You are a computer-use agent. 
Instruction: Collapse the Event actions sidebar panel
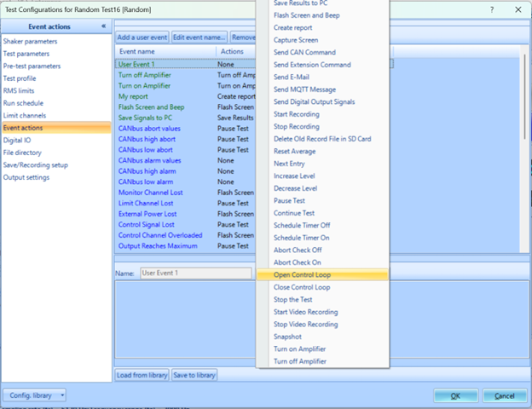[103, 26]
